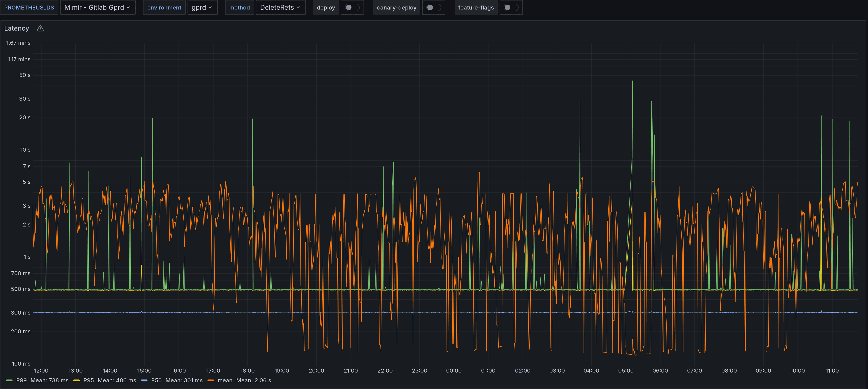Click the 1.67 mins y-axis label
This screenshot has width=868, height=389.
tap(18, 43)
